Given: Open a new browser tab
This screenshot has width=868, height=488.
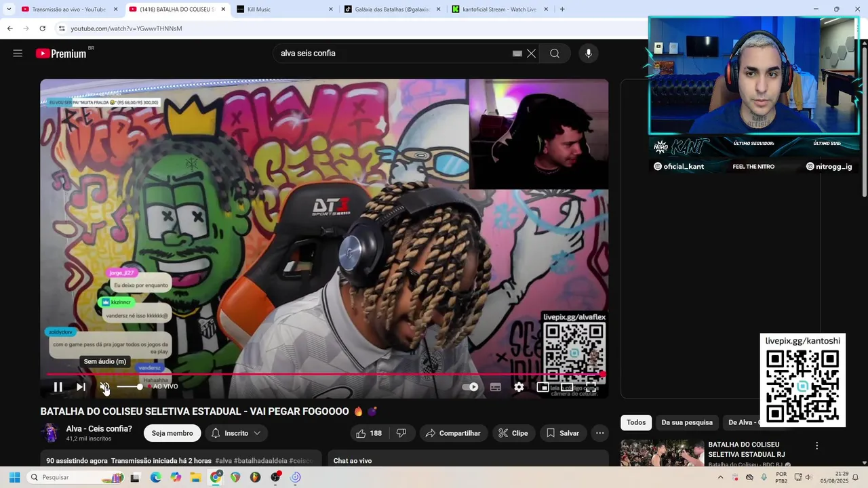Looking at the screenshot, I should pos(562,9).
